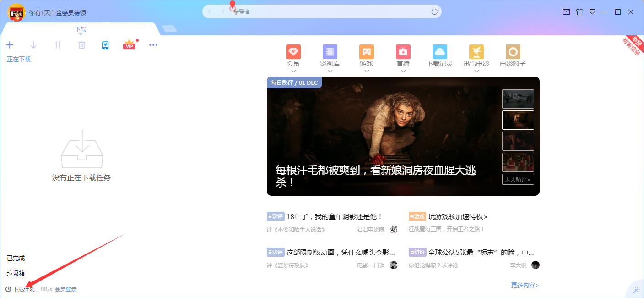Click the trash delete icon
The width and height of the screenshot is (644, 298).
pyautogui.click(x=81, y=44)
